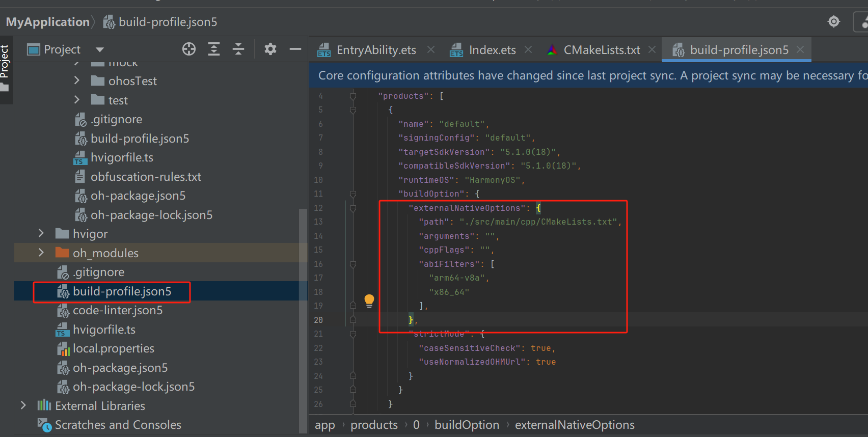Close the Index.ets tab

pyautogui.click(x=528, y=49)
